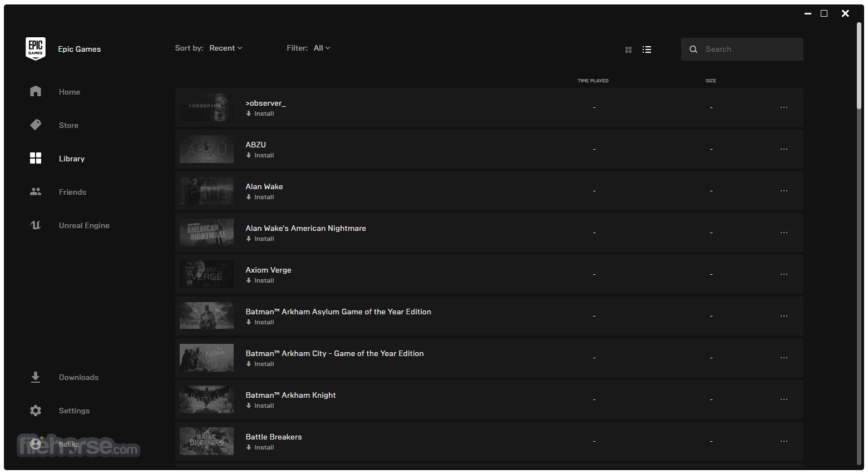Screen dimensions: 868x474
Task: Click the Search input field
Action: pyautogui.click(x=742, y=50)
